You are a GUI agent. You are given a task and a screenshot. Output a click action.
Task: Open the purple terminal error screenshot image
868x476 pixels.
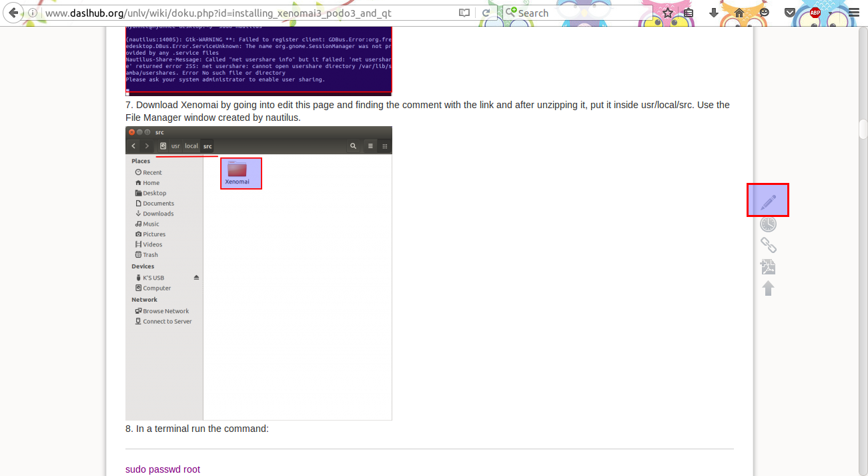[x=259, y=61]
